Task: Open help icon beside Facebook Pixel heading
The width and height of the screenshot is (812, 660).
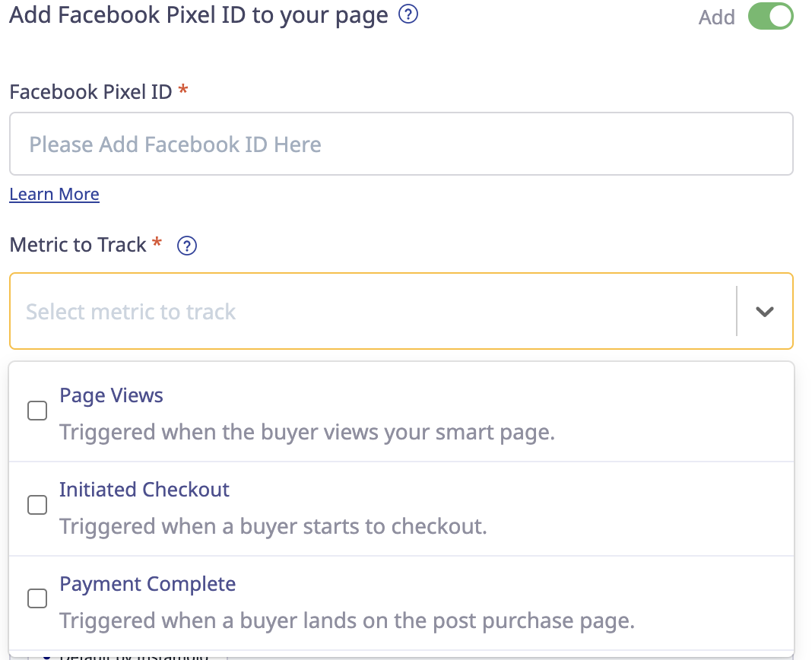Action: click(x=408, y=14)
